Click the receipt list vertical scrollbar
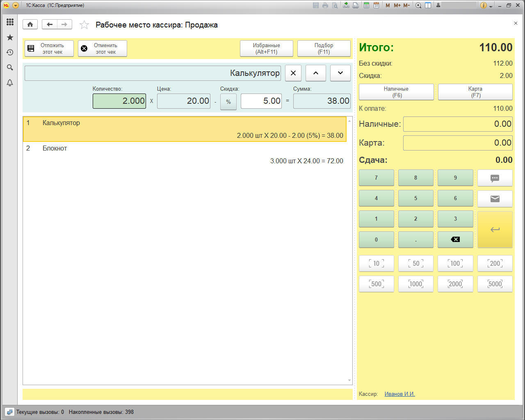The height and width of the screenshot is (420, 525). [349, 251]
